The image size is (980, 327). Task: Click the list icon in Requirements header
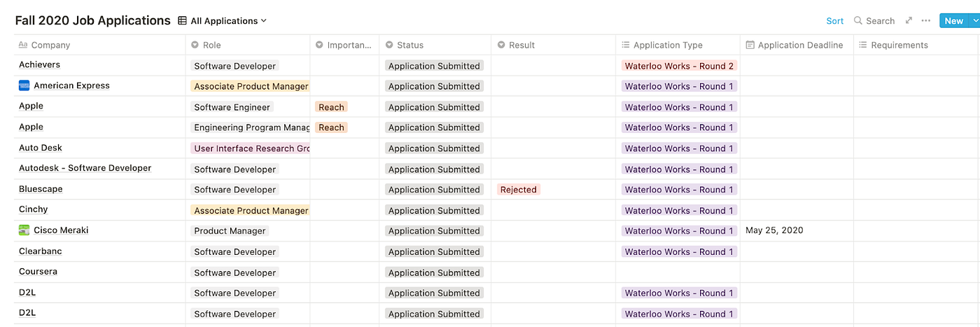tap(863, 45)
